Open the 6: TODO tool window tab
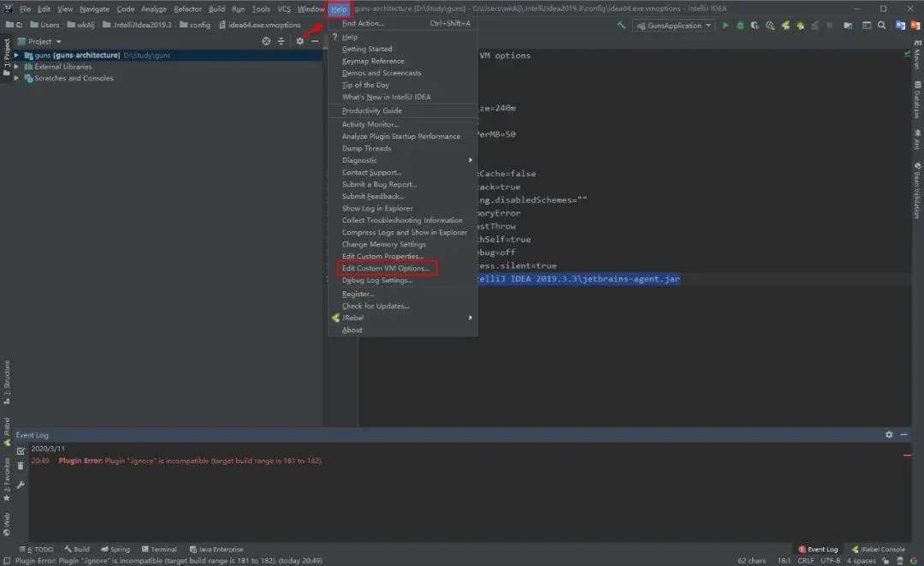 36,549
